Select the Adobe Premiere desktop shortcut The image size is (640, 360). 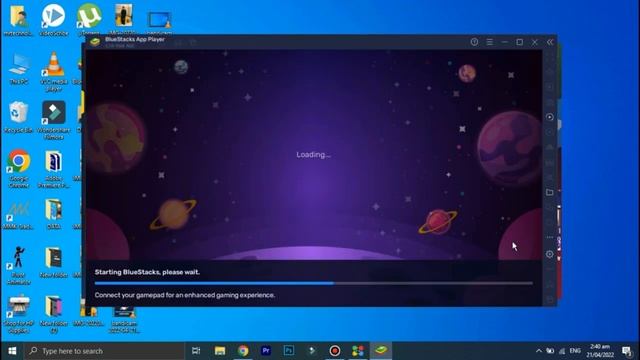tap(54, 169)
